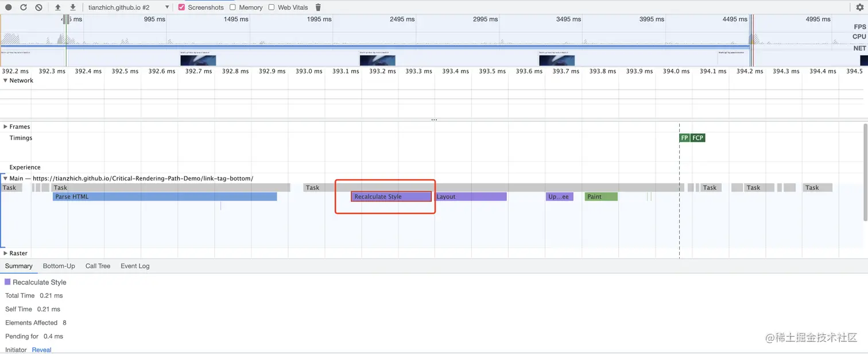Click the Record button
This screenshot has width=868, height=354.
coord(9,7)
